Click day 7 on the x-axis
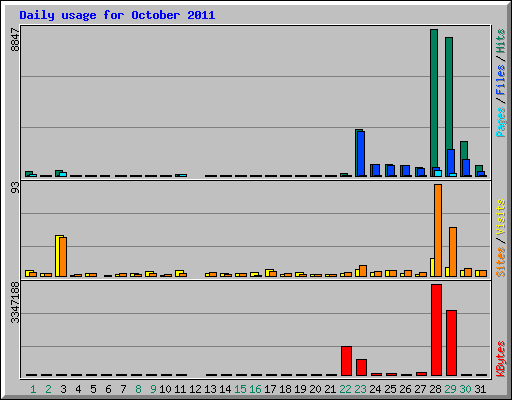 pos(123,389)
